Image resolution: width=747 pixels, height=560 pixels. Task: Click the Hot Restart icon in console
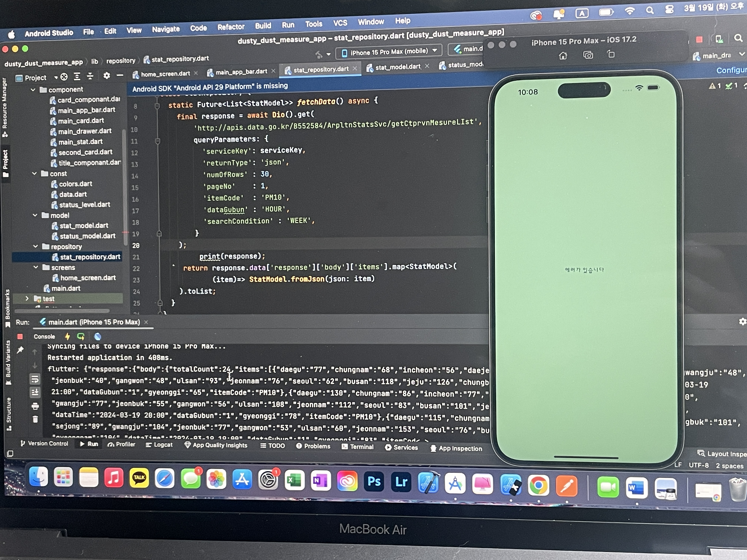[x=81, y=336]
